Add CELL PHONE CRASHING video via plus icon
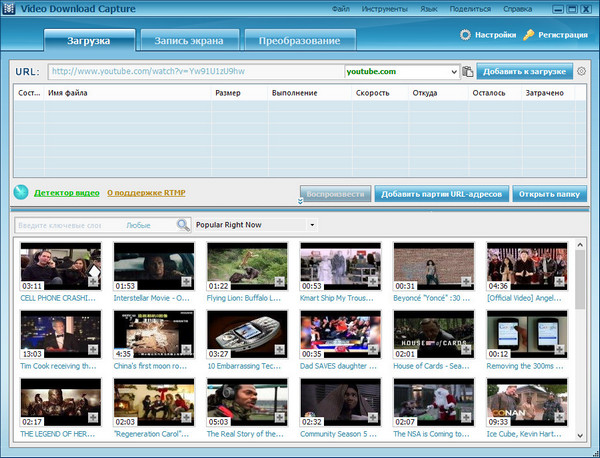 coord(91,283)
